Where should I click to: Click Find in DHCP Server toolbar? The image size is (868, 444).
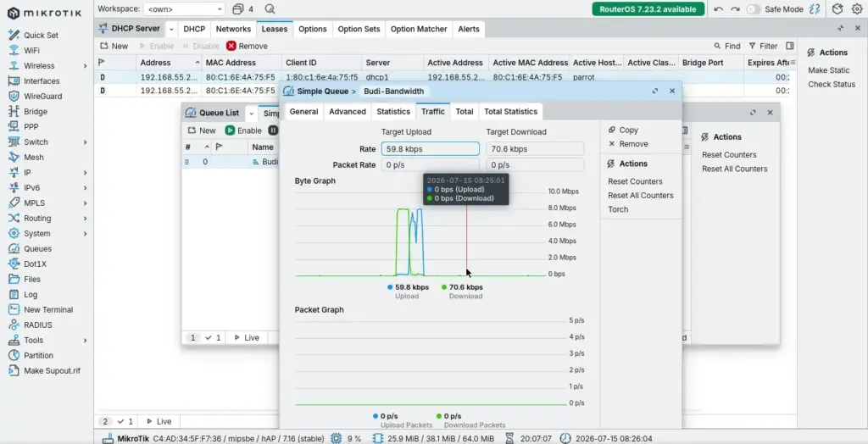(726, 46)
